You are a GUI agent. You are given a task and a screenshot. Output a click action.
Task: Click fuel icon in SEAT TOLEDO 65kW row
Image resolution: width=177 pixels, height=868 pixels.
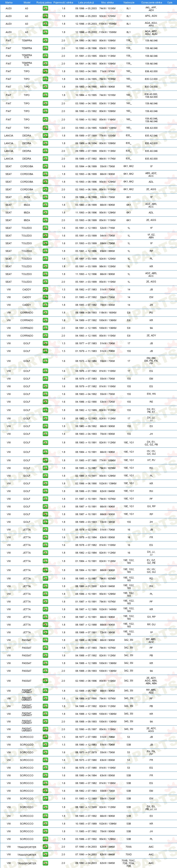pyautogui.click(x=45, y=251)
